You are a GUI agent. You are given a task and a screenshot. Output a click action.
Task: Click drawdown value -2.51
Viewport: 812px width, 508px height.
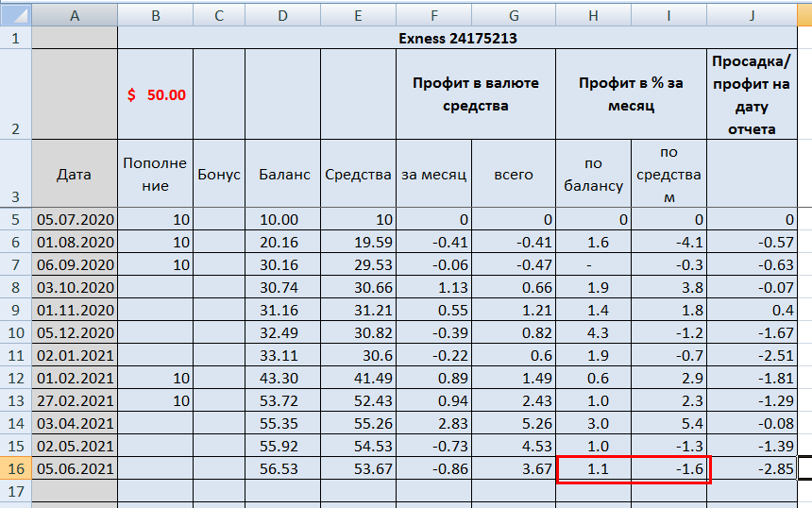pyautogui.click(x=752, y=355)
